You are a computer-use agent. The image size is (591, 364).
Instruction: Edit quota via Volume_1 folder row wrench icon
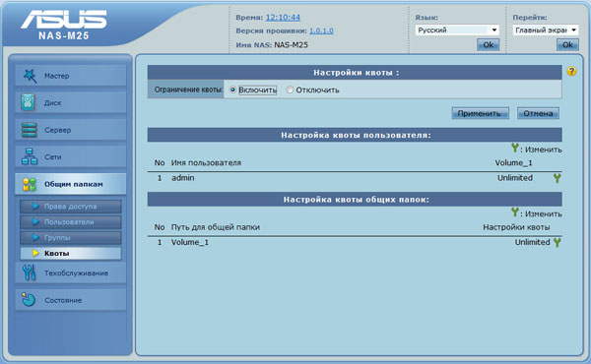tap(557, 242)
